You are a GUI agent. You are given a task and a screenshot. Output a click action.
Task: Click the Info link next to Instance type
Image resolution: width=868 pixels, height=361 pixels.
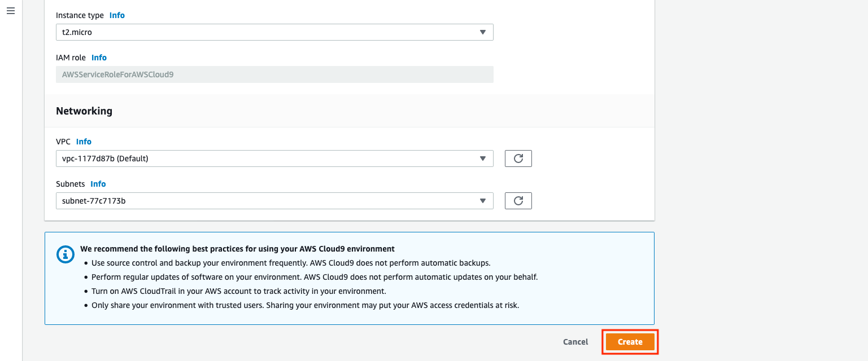pyautogui.click(x=117, y=15)
